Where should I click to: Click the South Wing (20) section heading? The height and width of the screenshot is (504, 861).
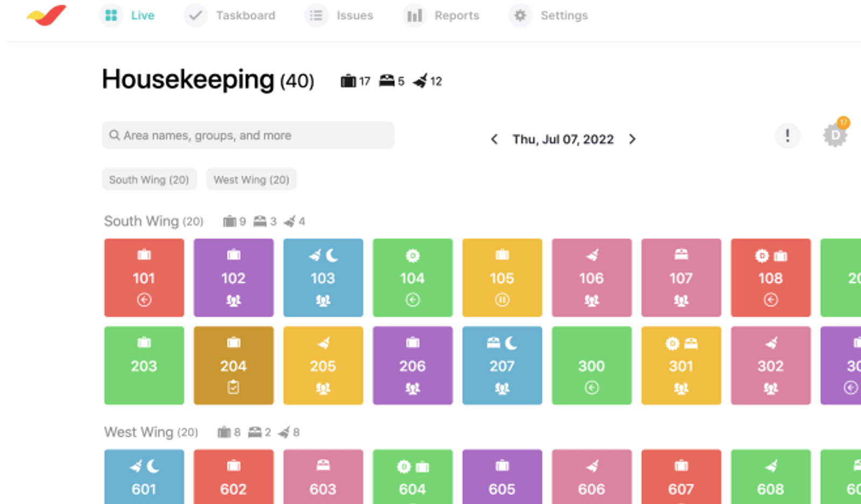click(153, 221)
